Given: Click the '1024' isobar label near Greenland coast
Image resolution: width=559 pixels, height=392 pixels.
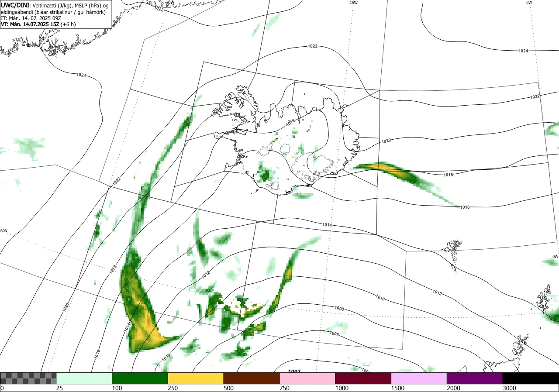Looking at the screenshot, I should point(81,75).
